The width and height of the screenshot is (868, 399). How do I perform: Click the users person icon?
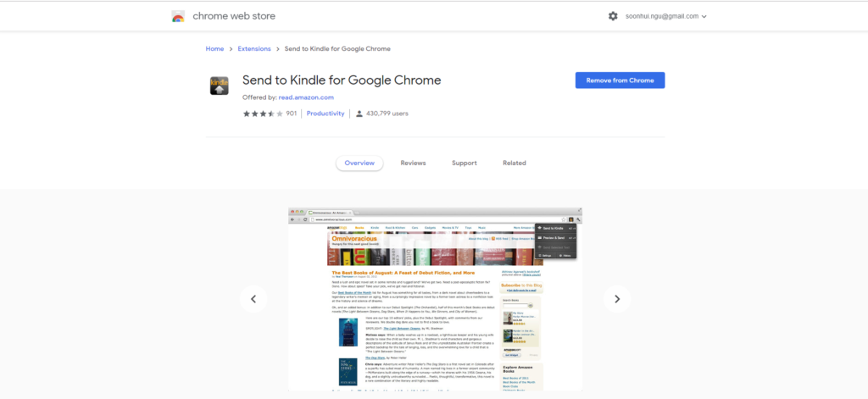pos(359,114)
